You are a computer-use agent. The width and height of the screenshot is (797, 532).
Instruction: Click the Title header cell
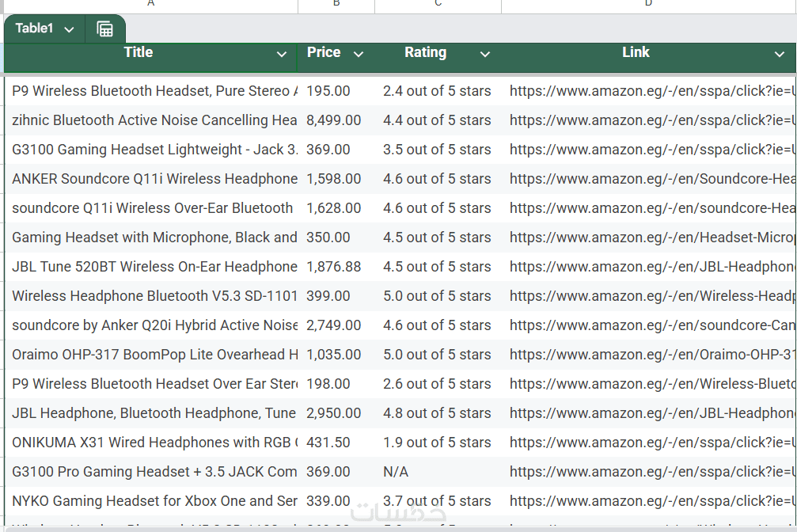pyautogui.click(x=139, y=53)
